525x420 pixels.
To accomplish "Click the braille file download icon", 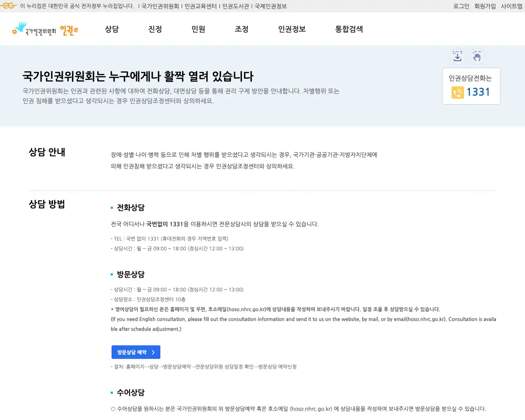I will click(x=457, y=56).
